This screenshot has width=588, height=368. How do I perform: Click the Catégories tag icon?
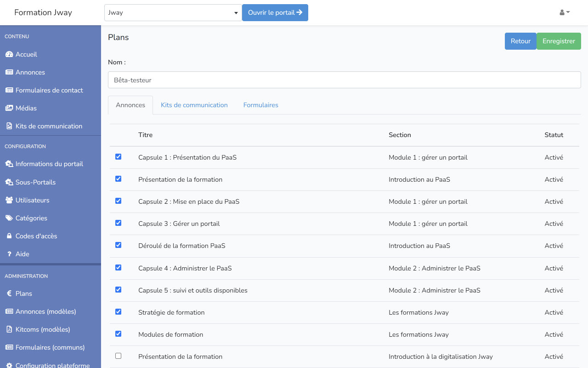click(x=9, y=218)
